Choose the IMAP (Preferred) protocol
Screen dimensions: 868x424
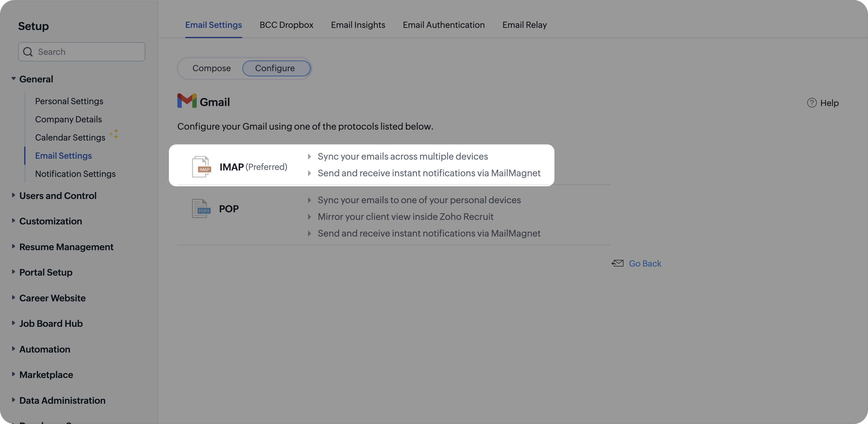[253, 167]
